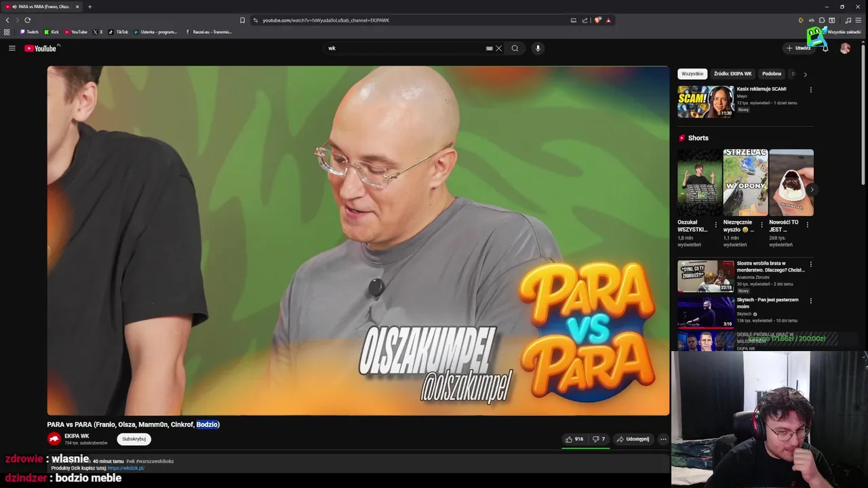
Task: Open the Niezręcznie wyszło short
Action: [745, 182]
